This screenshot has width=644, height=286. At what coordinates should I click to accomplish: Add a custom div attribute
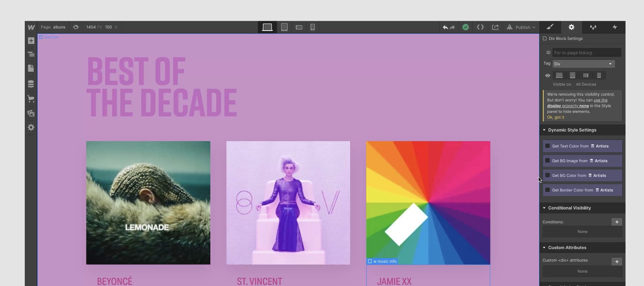(617, 262)
